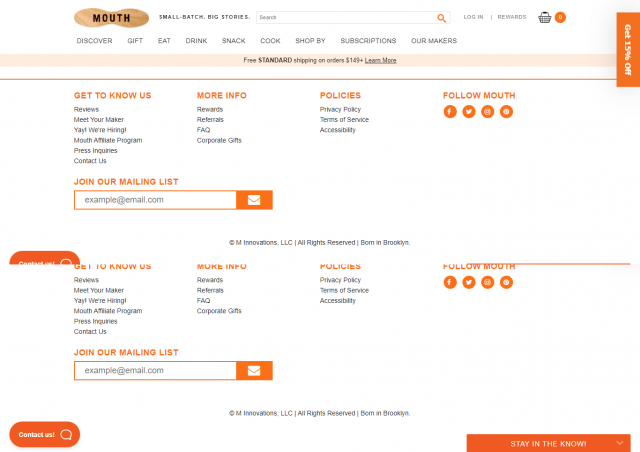Screen dimensions: 640x452
Task: Open the shopping basket icon
Action: [545, 17]
